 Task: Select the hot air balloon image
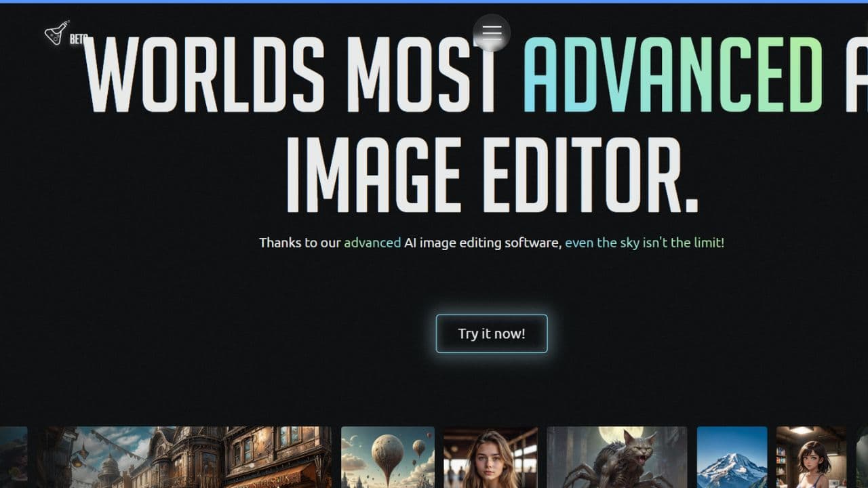(388, 457)
